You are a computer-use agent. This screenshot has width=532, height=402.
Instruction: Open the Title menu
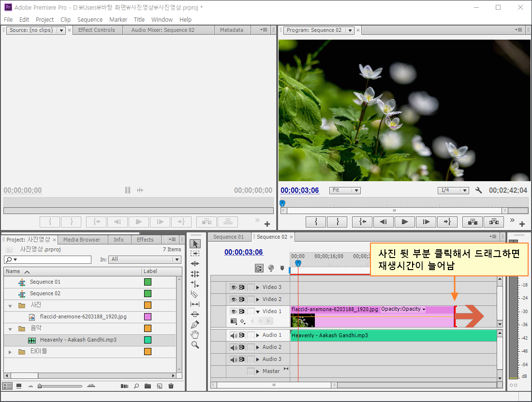139,20
